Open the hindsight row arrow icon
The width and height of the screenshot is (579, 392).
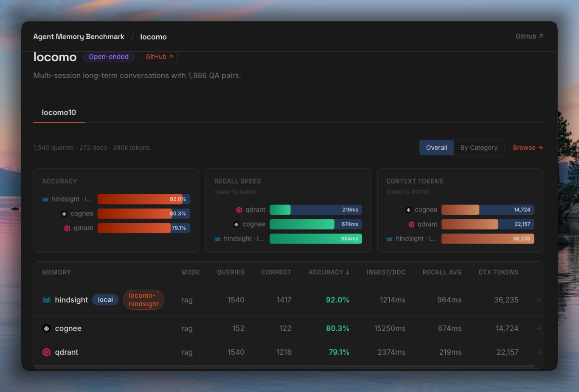538,300
